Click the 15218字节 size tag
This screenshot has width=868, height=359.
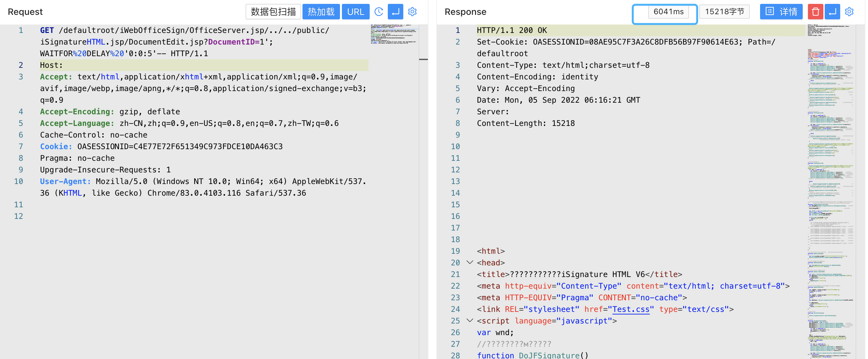(724, 12)
